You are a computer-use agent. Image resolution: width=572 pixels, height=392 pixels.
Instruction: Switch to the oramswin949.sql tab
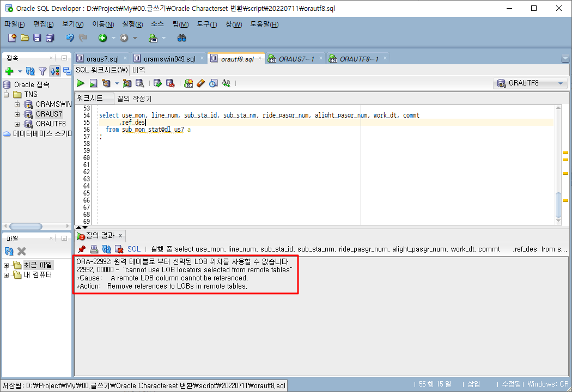pyautogui.click(x=169, y=59)
